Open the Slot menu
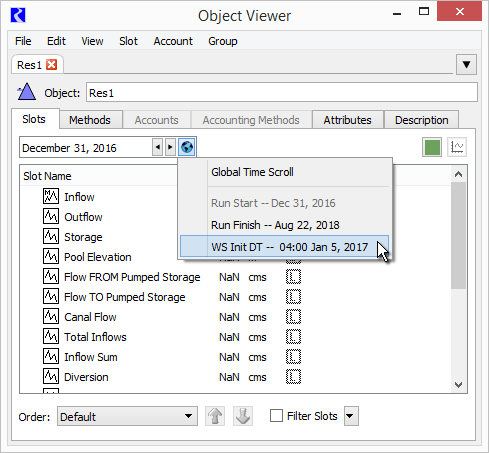The width and height of the screenshot is (489, 453). click(x=128, y=41)
